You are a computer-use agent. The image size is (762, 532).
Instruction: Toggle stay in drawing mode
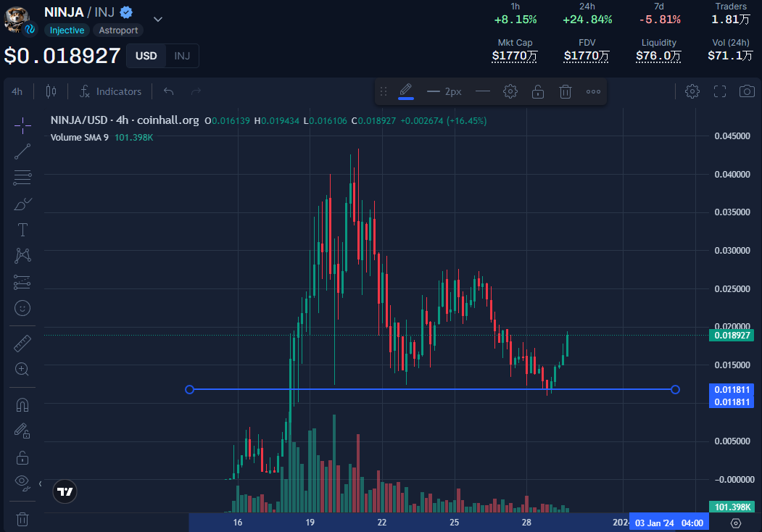[x=22, y=431]
